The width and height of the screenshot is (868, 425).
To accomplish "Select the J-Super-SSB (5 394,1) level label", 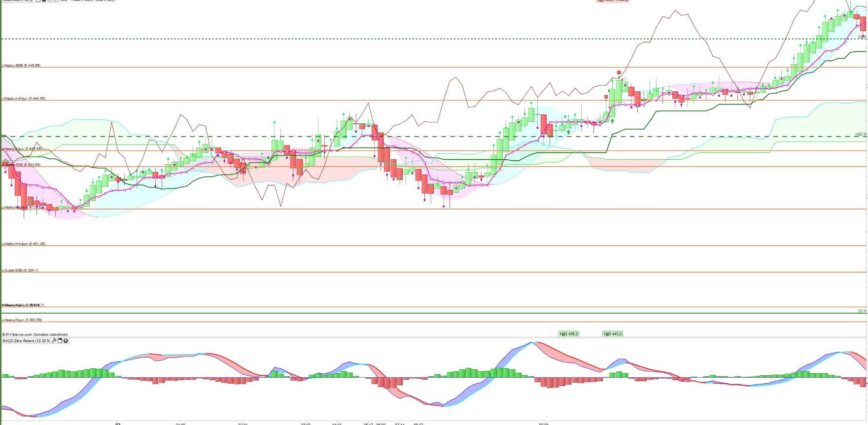I will [x=20, y=270].
